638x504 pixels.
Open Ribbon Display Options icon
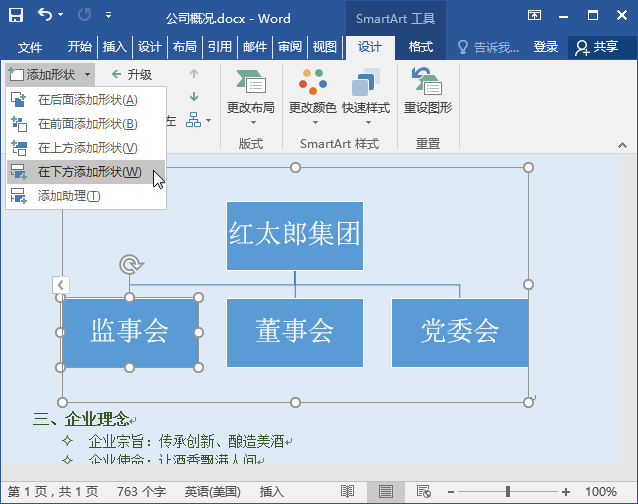tap(534, 15)
